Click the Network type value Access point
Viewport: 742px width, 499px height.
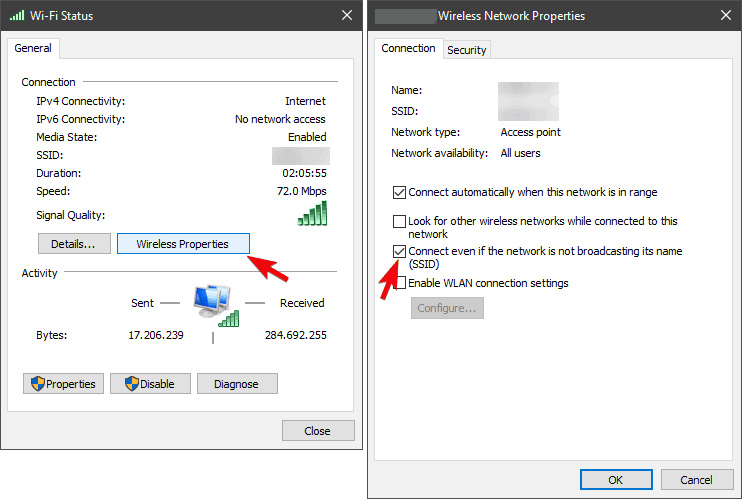click(x=530, y=132)
